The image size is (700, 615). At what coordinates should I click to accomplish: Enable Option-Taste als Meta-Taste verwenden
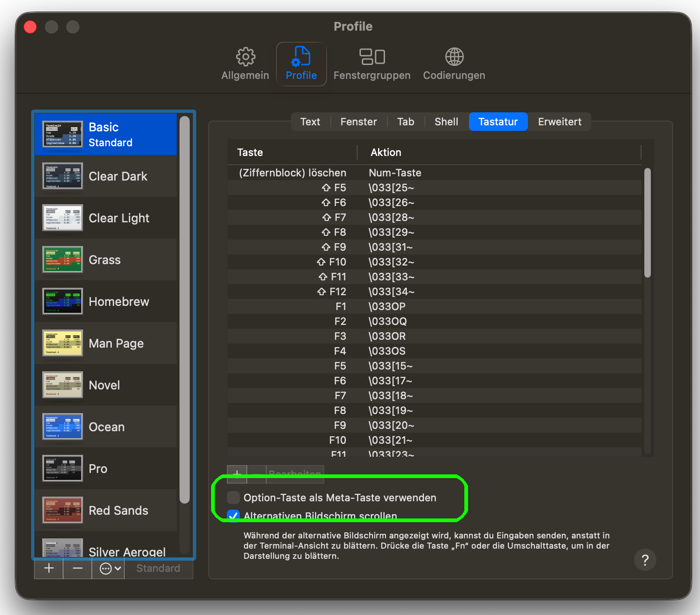click(x=233, y=498)
